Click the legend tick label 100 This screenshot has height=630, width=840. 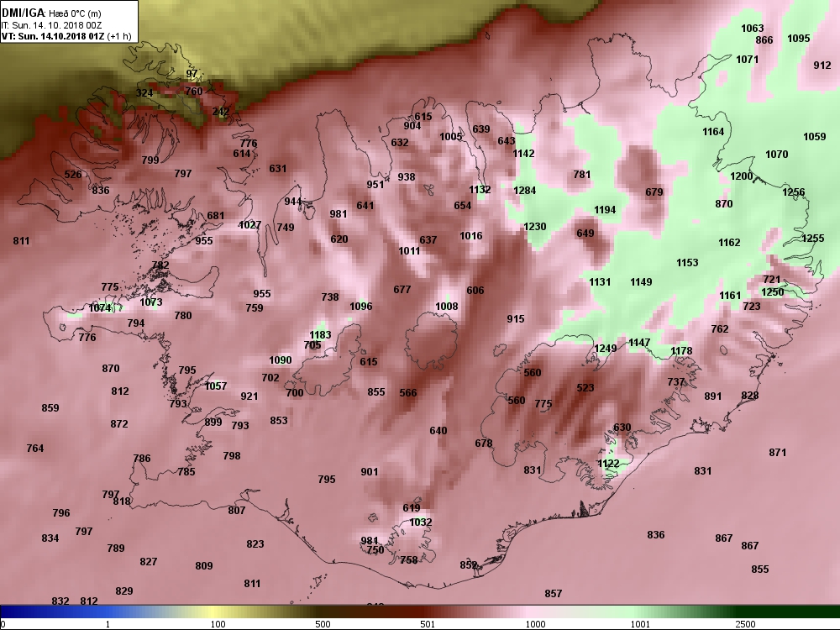click(218, 624)
